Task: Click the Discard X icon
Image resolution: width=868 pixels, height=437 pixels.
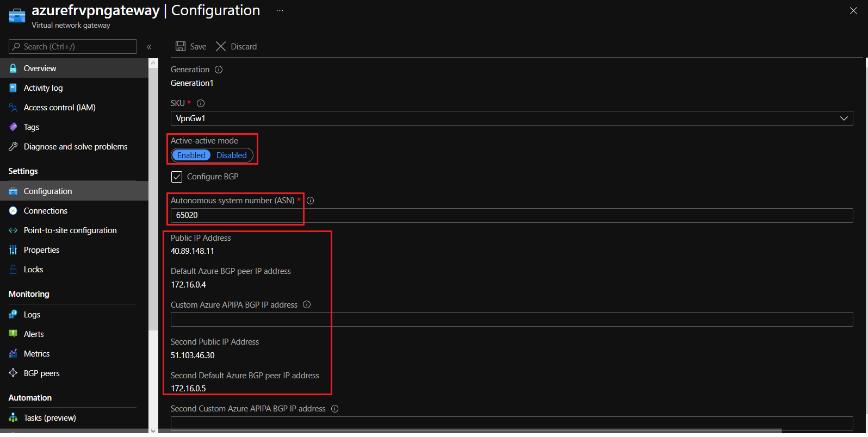Action: tap(221, 47)
